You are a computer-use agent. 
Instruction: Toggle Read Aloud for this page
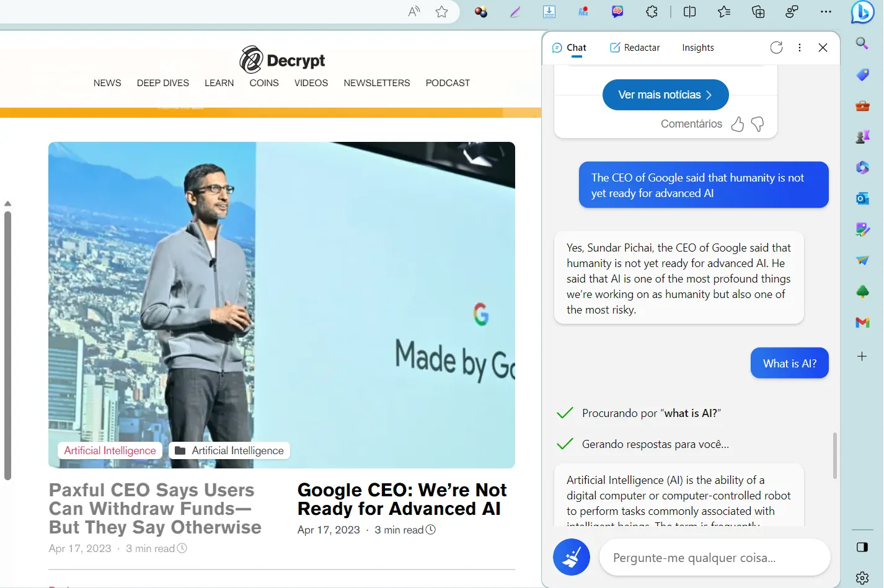(x=414, y=12)
